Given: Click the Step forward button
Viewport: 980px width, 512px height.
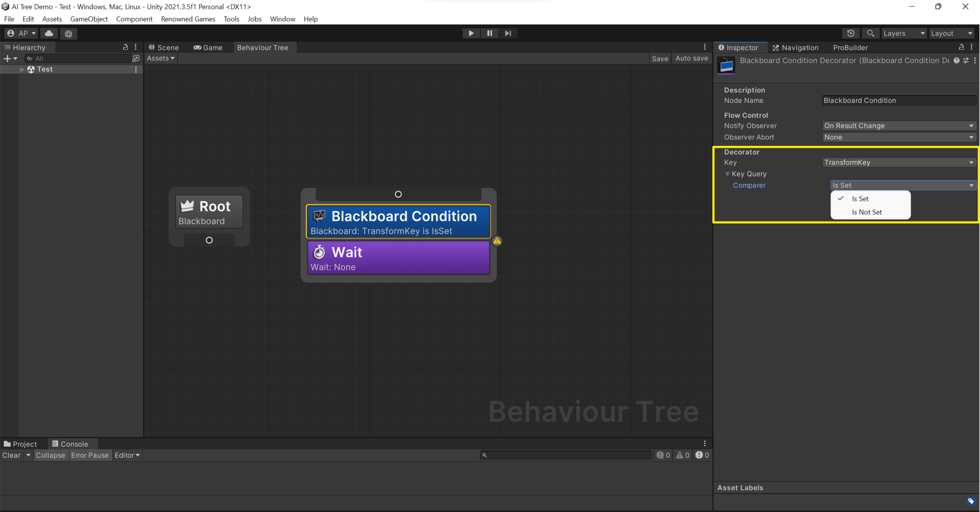Looking at the screenshot, I should 508,33.
